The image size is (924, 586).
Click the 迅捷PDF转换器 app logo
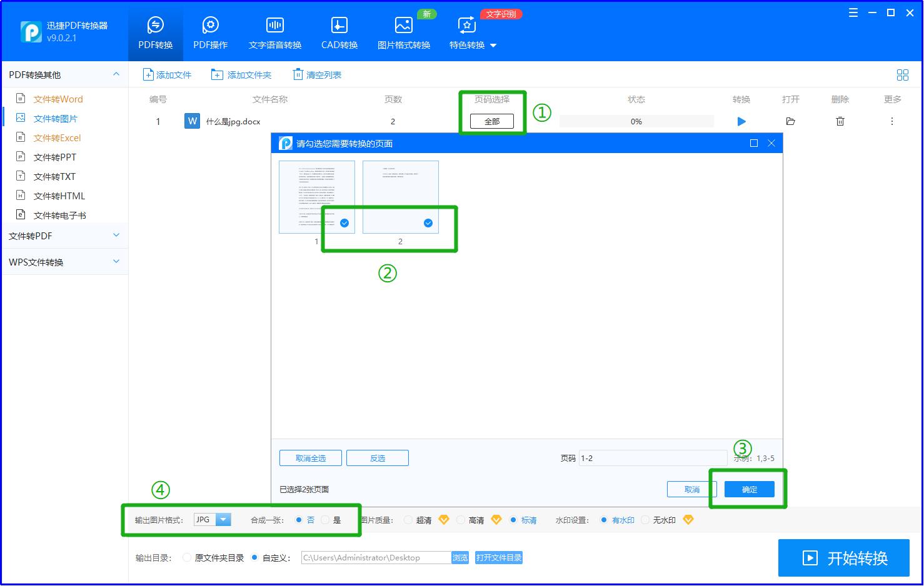(31, 32)
